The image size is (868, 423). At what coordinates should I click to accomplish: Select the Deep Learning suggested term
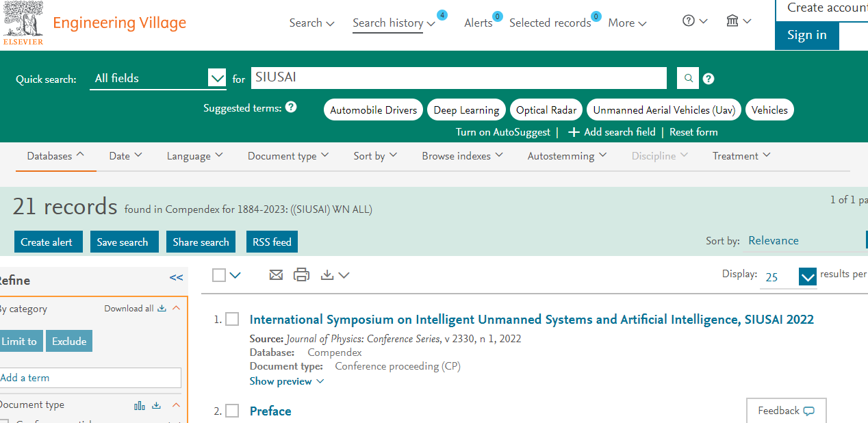click(466, 110)
